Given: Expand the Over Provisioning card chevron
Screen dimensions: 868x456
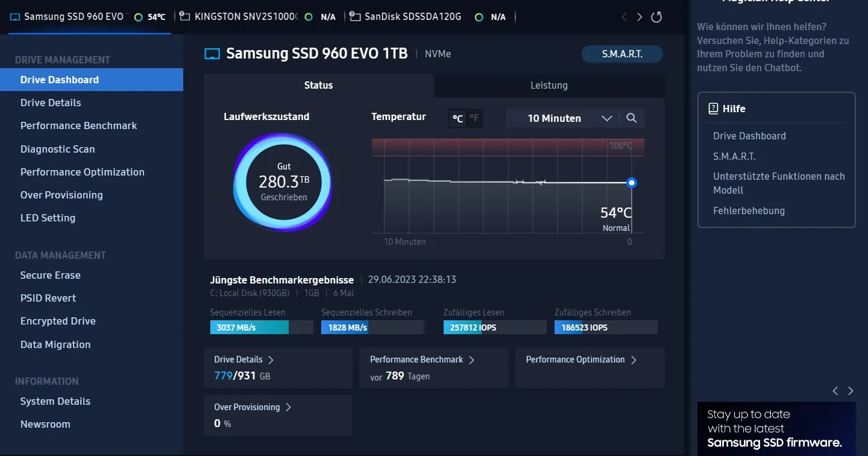Looking at the screenshot, I should click(288, 407).
